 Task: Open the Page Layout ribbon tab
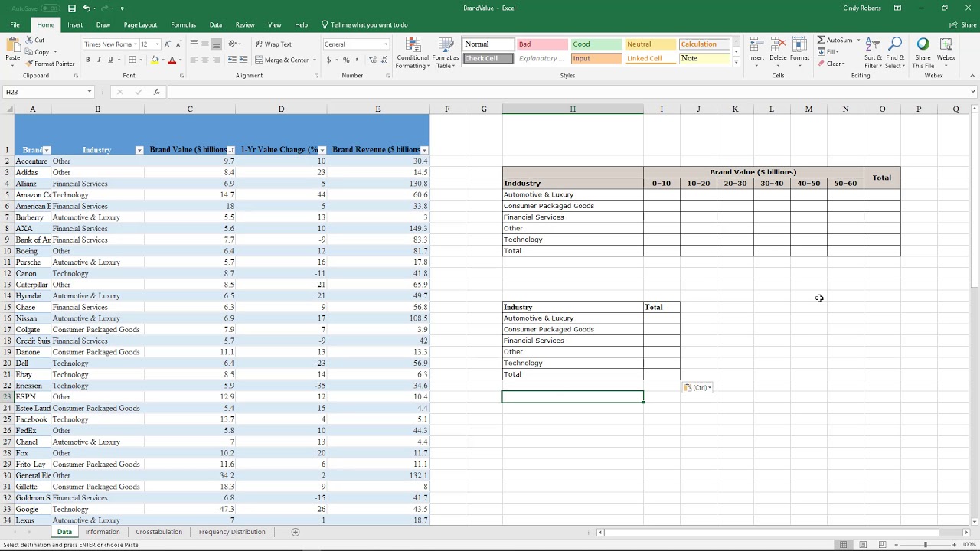pos(140,24)
